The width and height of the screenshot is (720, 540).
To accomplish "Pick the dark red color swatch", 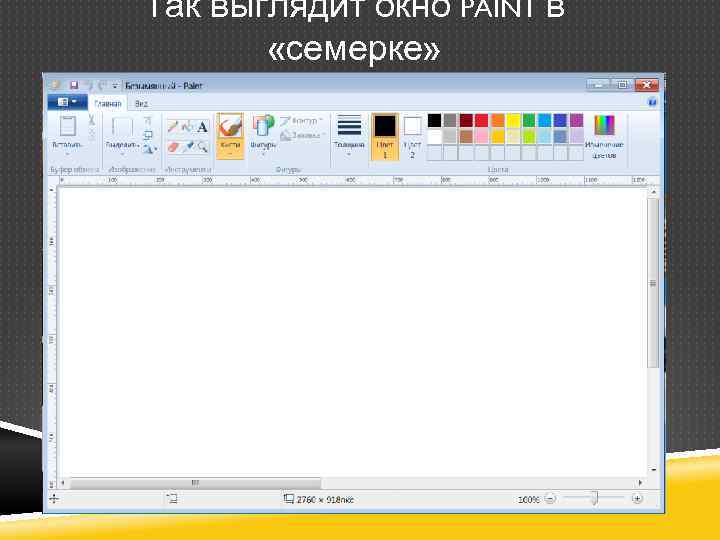I will tap(466, 120).
